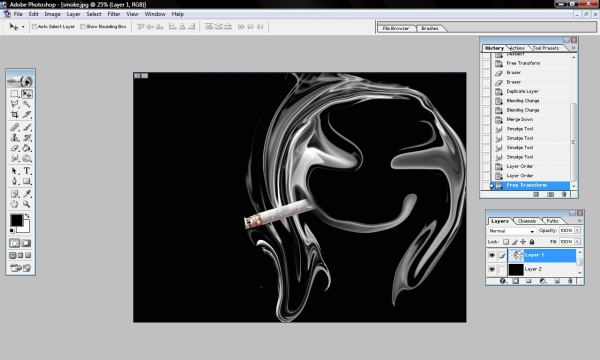600x360 pixels.
Task: Select the Slice tool
Action: click(x=27, y=114)
